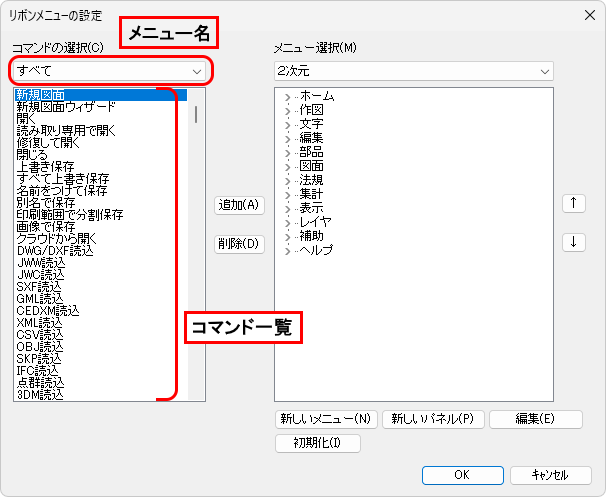Select 印刷範囲で分割保存 command
The width and height of the screenshot is (606, 497).
(100, 214)
